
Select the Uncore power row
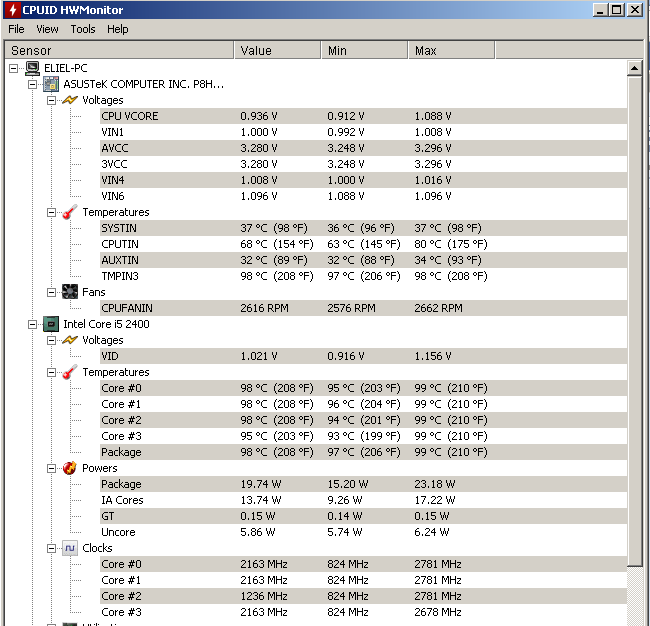tap(363, 532)
